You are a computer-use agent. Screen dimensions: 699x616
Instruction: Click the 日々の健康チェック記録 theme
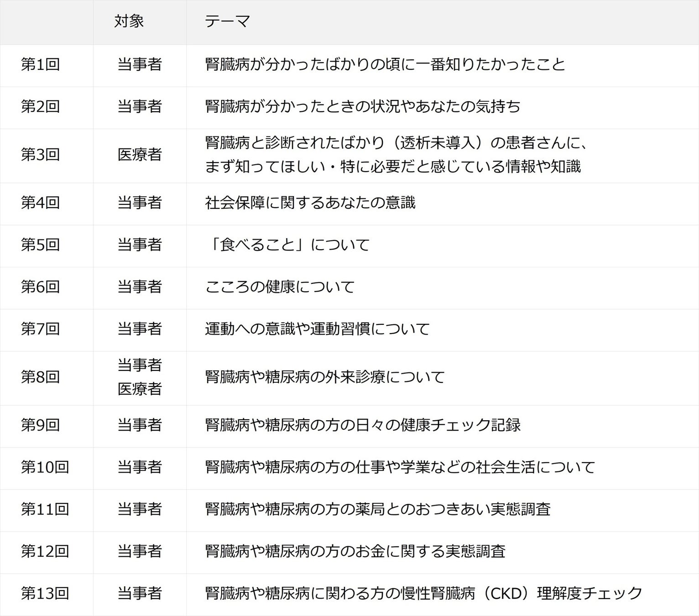coord(363,425)
